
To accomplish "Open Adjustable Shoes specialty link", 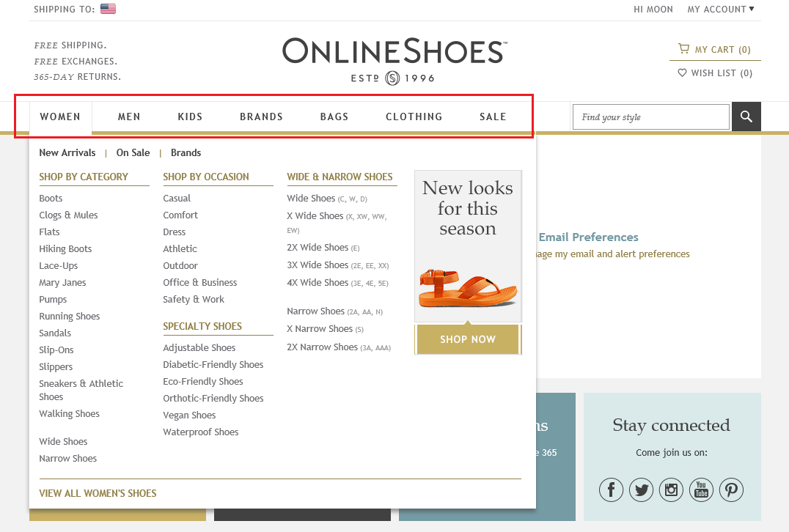I will tap(199, 348).
